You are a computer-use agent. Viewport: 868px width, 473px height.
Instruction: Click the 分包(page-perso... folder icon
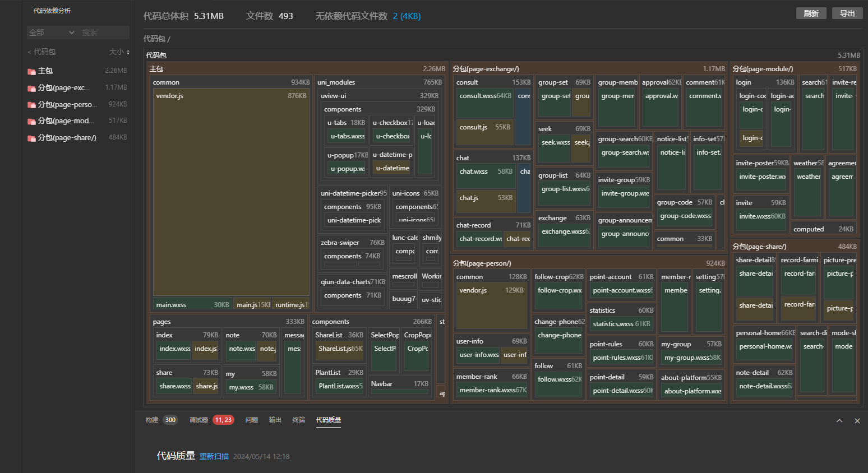(x=31, y=105)
